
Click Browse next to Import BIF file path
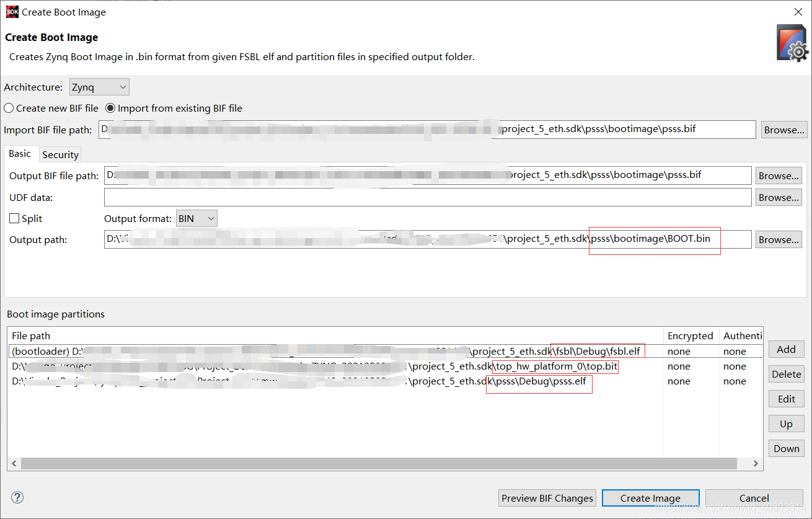click(x=783, y=129)
